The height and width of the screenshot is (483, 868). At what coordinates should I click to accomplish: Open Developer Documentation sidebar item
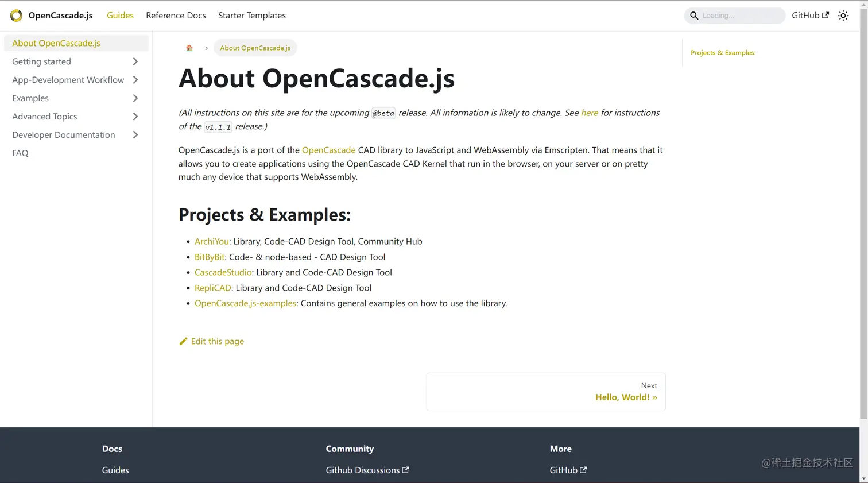tap(63, 135)
